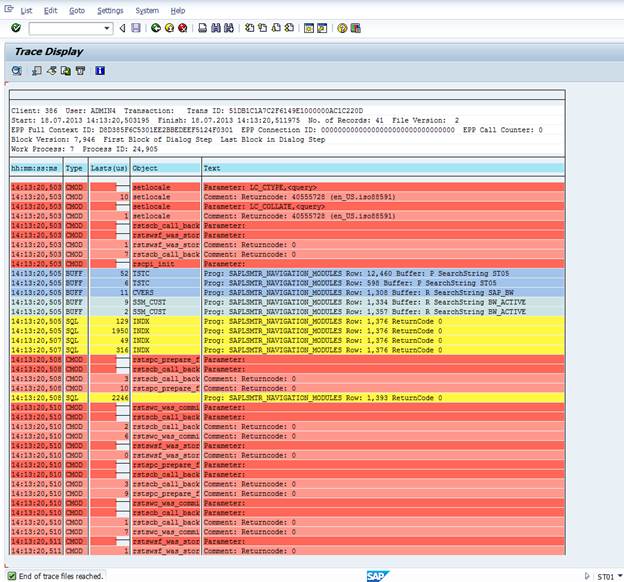Open the Edit menu
The width and height of the screenshot is (624, 582).
(51, 11)
